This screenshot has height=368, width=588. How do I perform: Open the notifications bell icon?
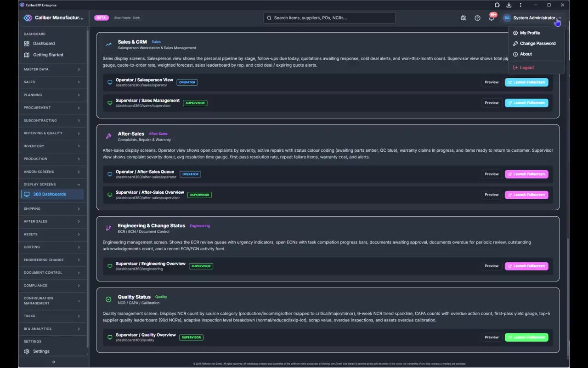pyautogui.click(x=492, y=18)
